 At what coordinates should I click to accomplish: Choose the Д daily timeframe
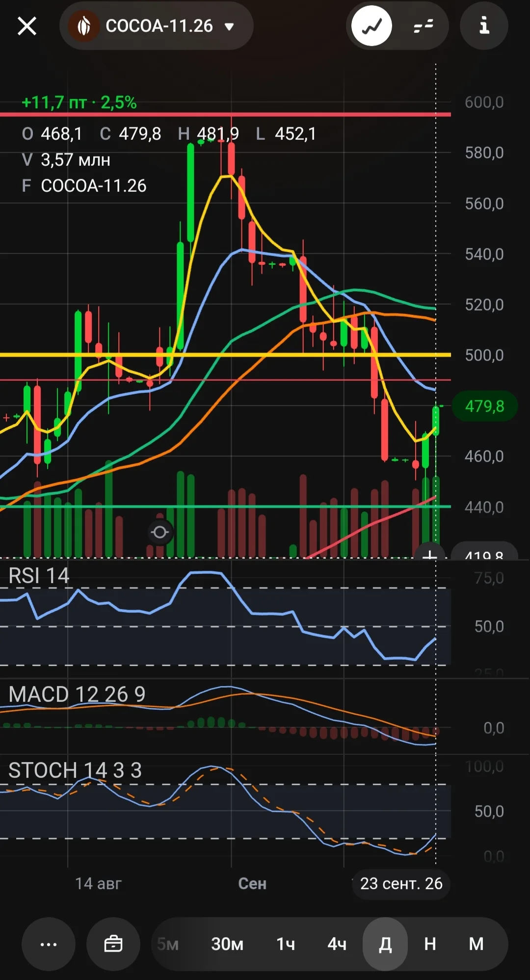tap(385, 944)
